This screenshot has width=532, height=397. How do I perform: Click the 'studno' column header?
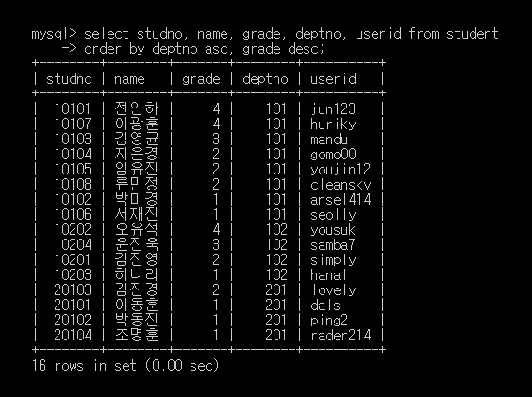[x=69, y=79]
